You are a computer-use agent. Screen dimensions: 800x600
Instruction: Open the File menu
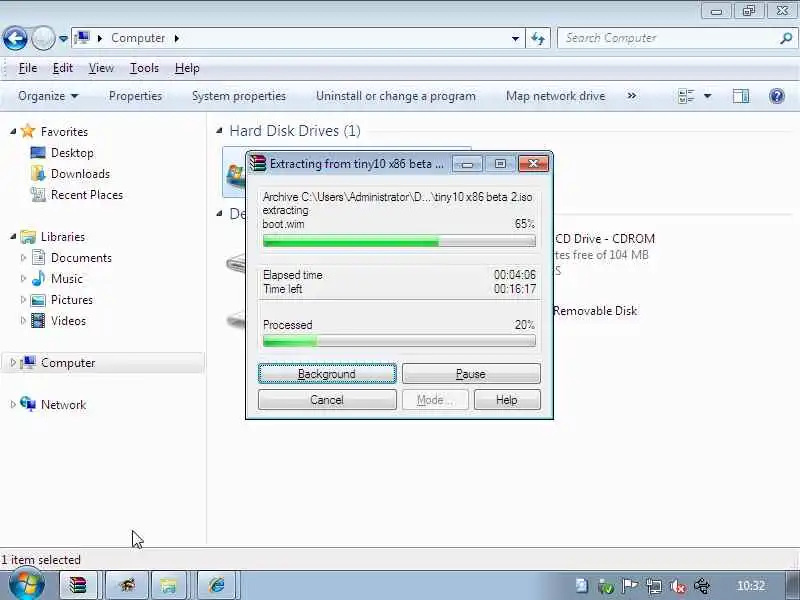pos(28,68)
